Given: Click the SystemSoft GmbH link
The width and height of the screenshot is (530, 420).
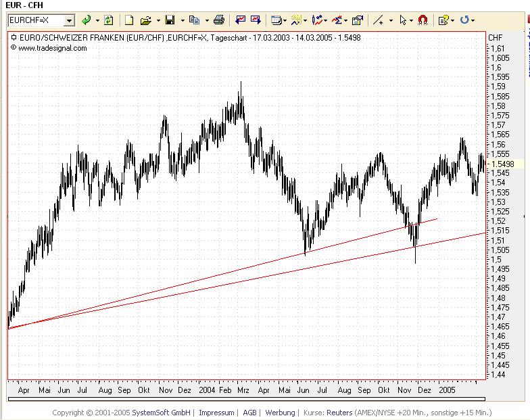Looking at the screenshot, I should [162, 413].
